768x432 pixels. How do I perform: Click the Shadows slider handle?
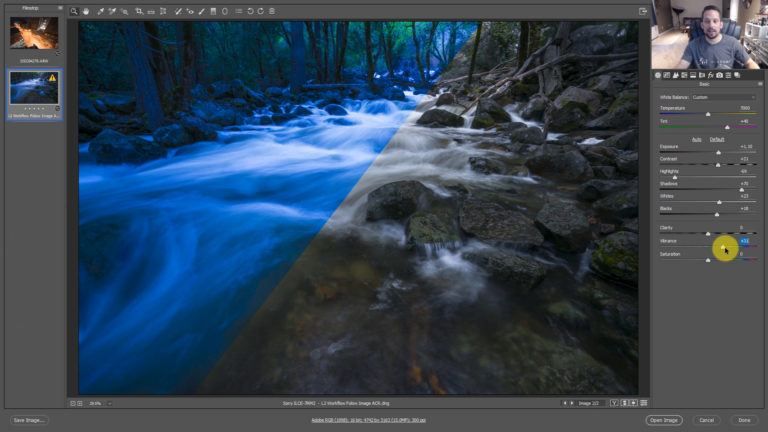[x=742, y=190]
